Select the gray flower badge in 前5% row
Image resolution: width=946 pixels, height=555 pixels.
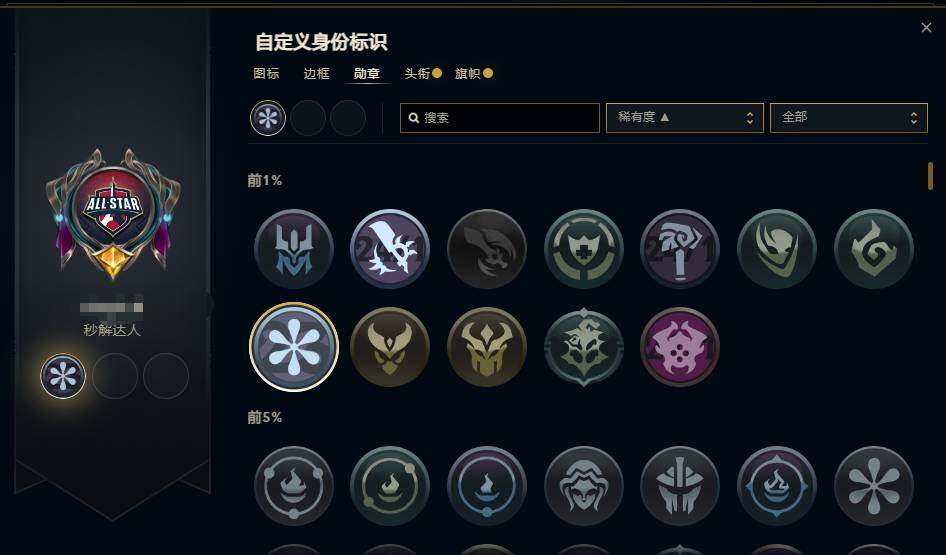click(x=874, y=486)
